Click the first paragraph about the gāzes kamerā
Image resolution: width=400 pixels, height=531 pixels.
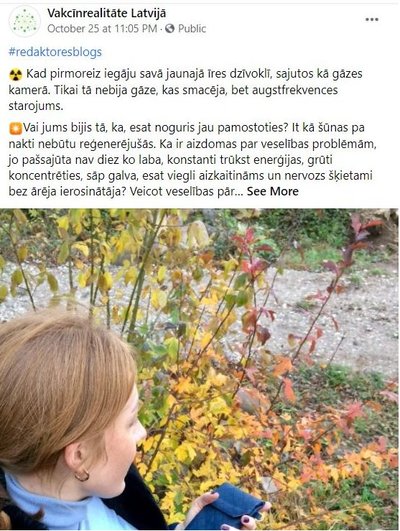(x=186, y=90)
